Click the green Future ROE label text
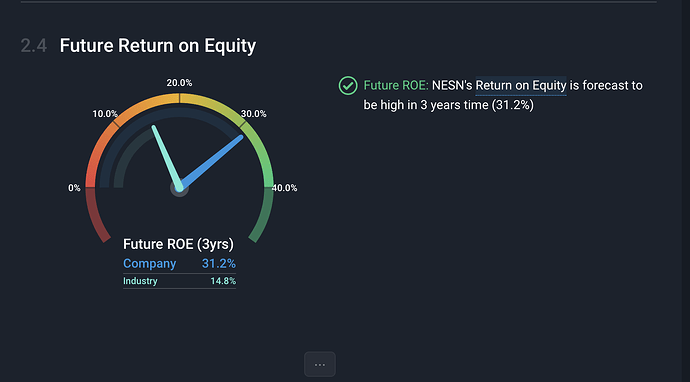 pos(396,85)
